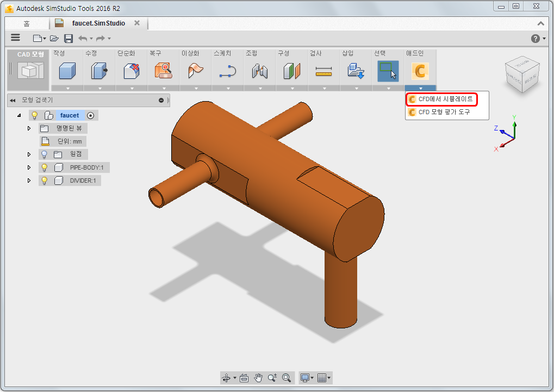Open grid settings icon
Screen dimensions: 554x392
click(321, 378)
